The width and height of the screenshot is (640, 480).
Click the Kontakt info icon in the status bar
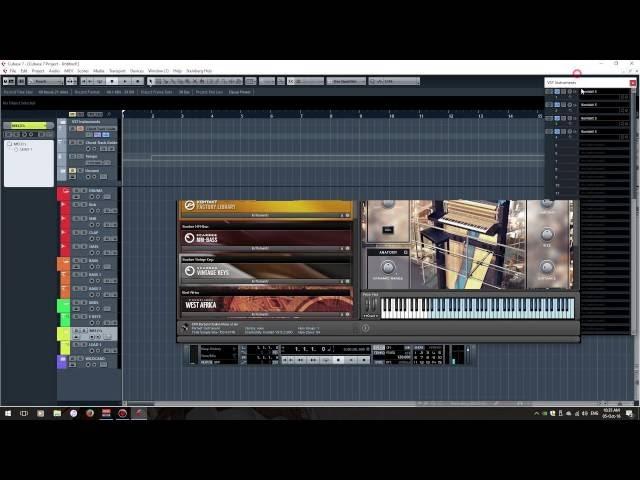(365, 328)
